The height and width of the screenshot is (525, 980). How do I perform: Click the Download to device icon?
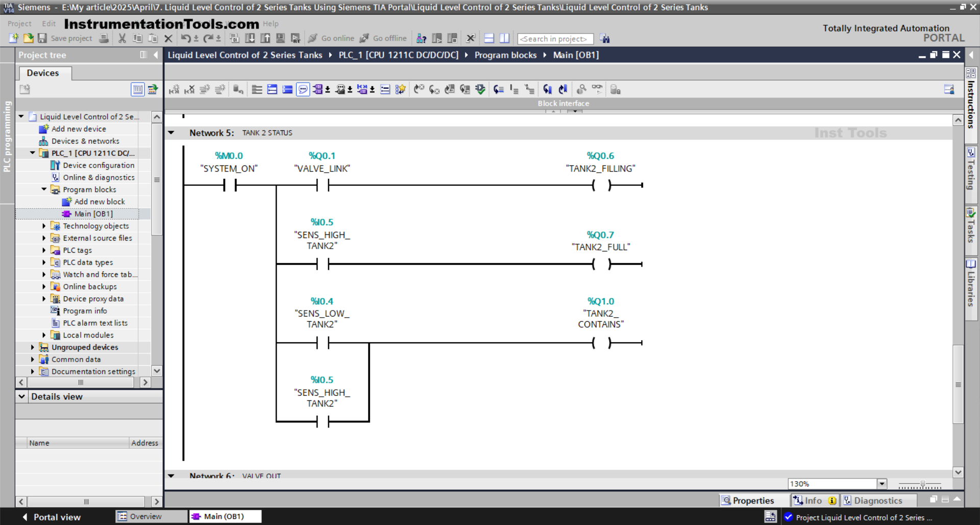[x=250, y=38]
